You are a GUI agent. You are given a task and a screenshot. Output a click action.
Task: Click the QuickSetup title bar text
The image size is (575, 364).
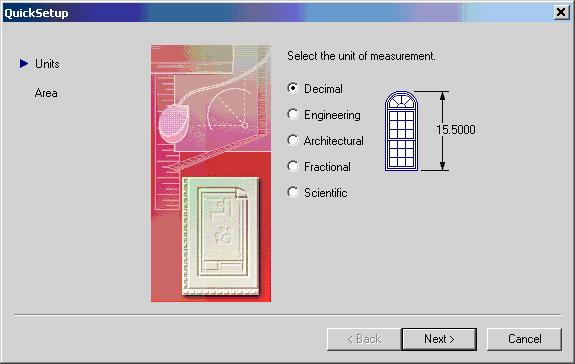pos(36,13)
